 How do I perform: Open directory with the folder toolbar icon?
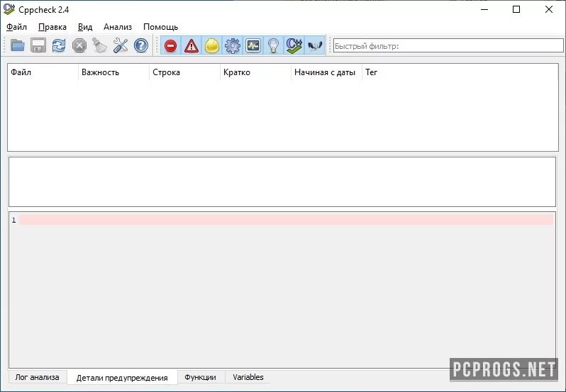(x=18, y=45)
